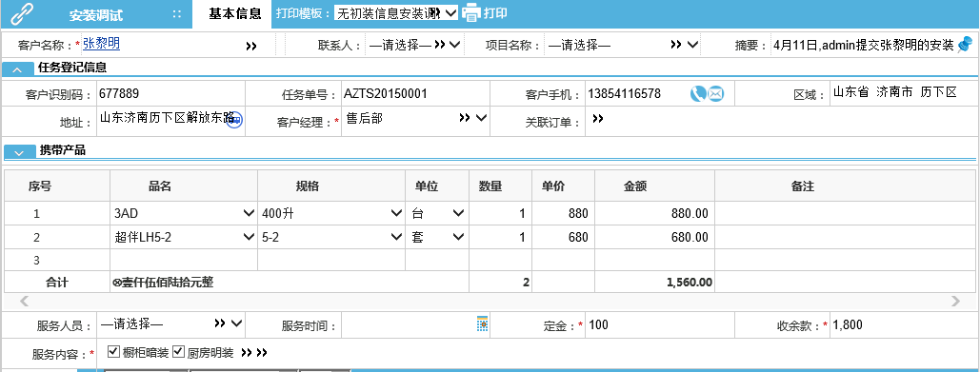Click the grip dots icon next to 安装调试
This screenshot has width=980, height=372.
[177, 14]
